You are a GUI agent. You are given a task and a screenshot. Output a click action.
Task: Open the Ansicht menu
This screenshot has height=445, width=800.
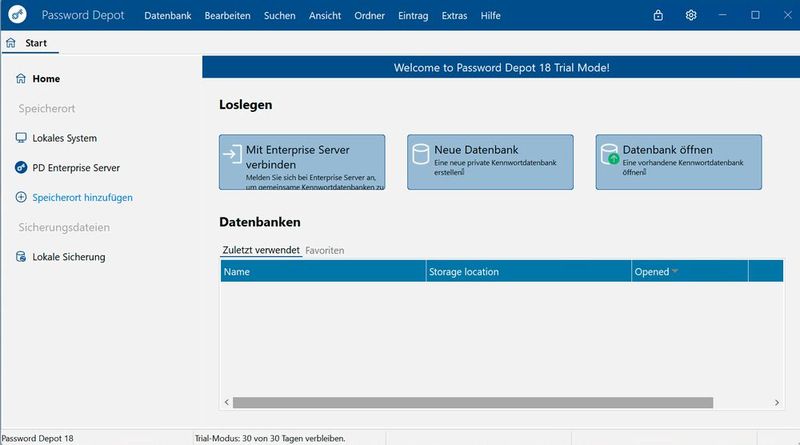pos(325,16)
